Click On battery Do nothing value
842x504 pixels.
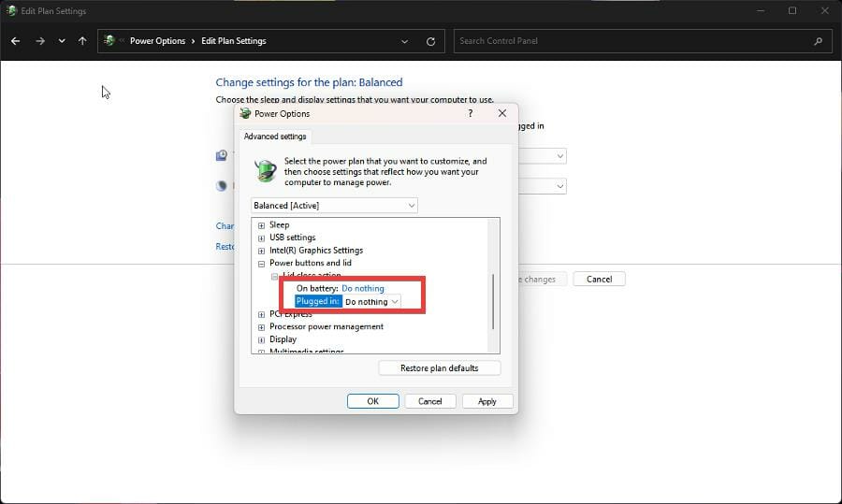(x=363, y=288)
